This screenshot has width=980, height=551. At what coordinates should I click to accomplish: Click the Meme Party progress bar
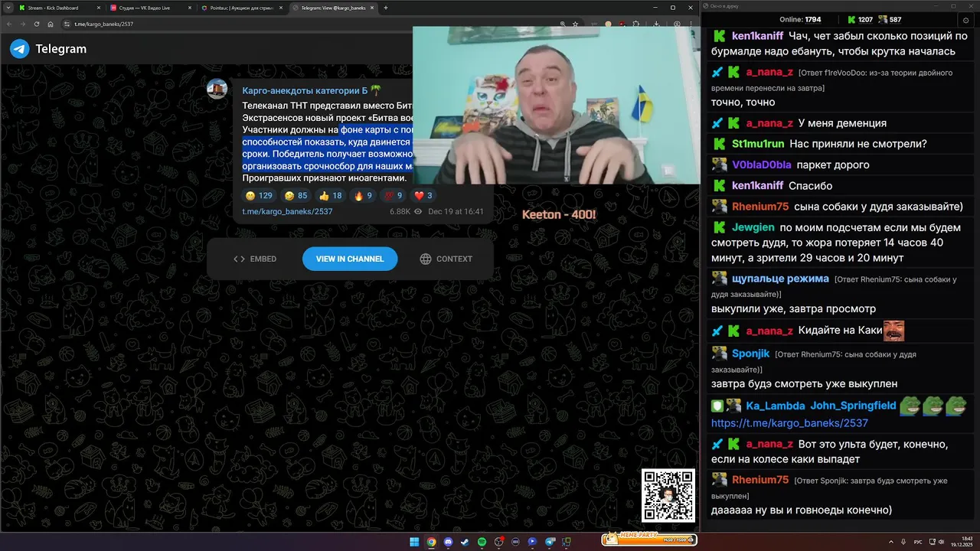(x=649, y=540)
